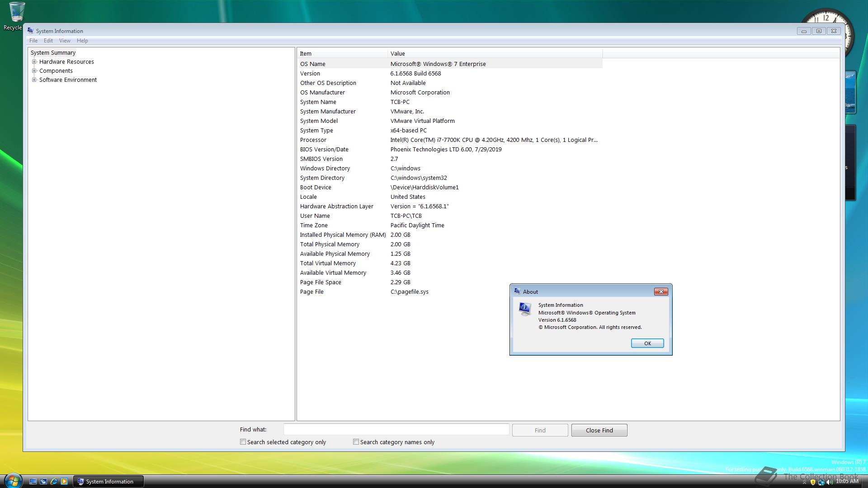Click the System Name value TCB-PC
The height and width of the screenshot is (488, 868).
[400, 102]
